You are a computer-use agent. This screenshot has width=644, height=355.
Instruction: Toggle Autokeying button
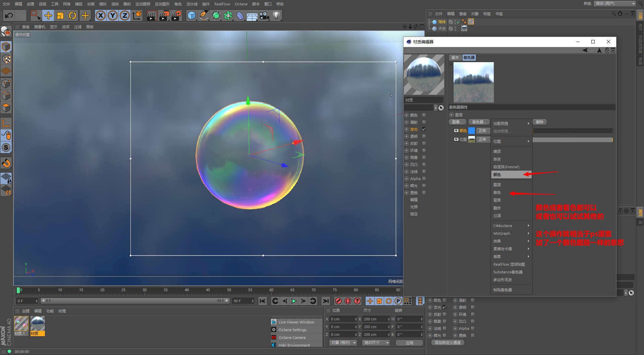348,301
